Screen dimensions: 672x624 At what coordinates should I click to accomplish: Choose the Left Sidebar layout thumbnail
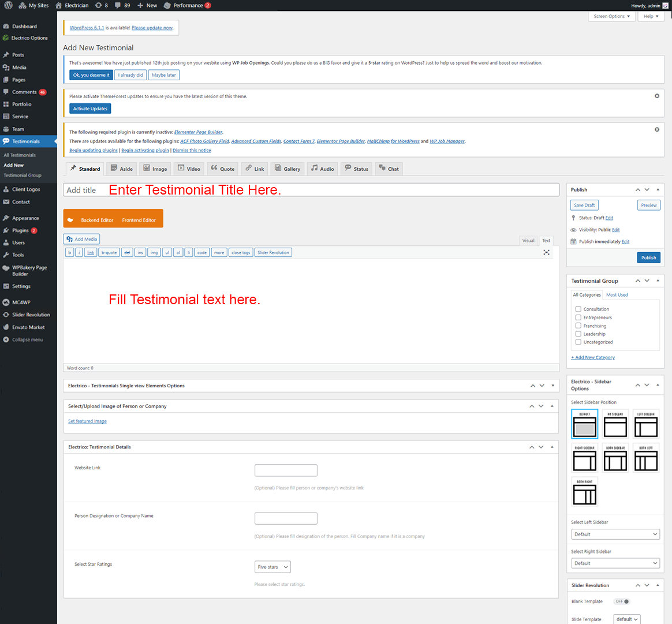tap(645, 424)
